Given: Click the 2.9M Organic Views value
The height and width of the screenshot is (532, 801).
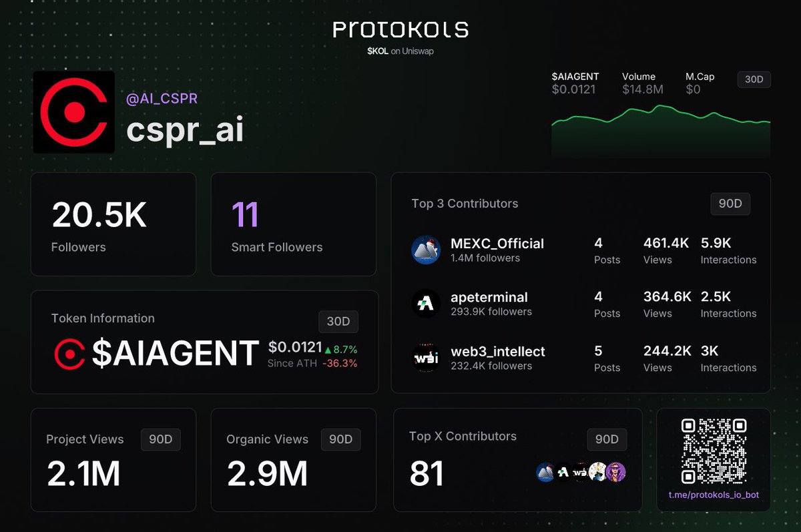Looking at the screenshot, I should click(x=267, y=474).
